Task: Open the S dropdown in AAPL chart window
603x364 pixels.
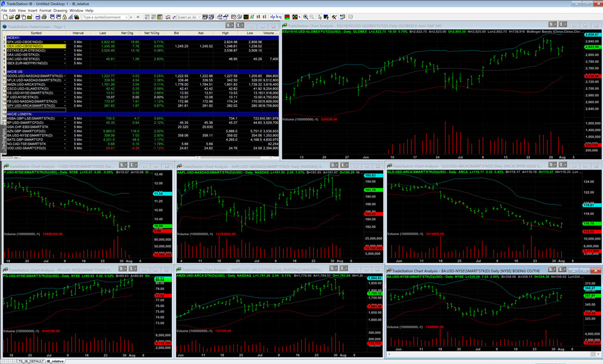Action: [x=334, y=165]
